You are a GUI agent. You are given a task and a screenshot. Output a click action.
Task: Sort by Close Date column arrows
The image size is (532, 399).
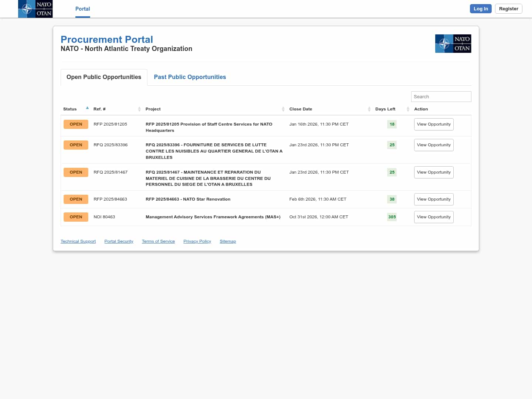pos(369,109)
